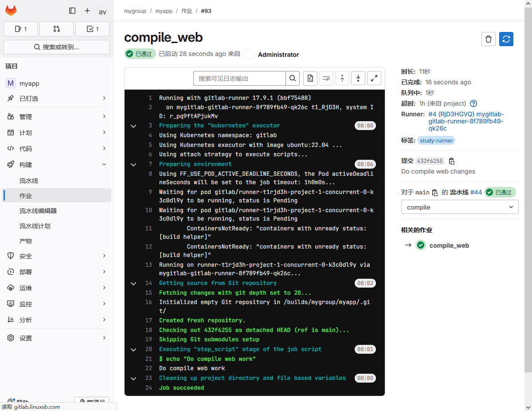The height and width of the screenshot is (411, 532).
Task: Expand the 管理 sidebar menu
Action: [56, 117]
